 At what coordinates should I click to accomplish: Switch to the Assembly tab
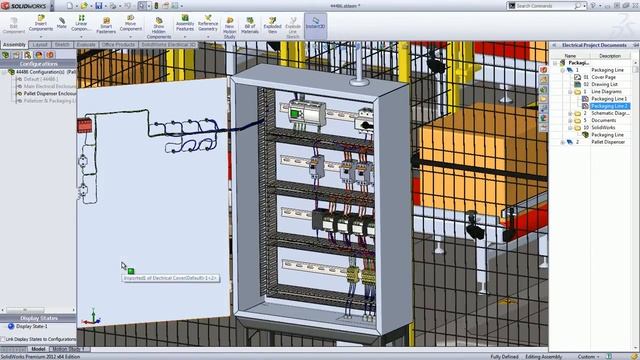click(x=14, y=44)
